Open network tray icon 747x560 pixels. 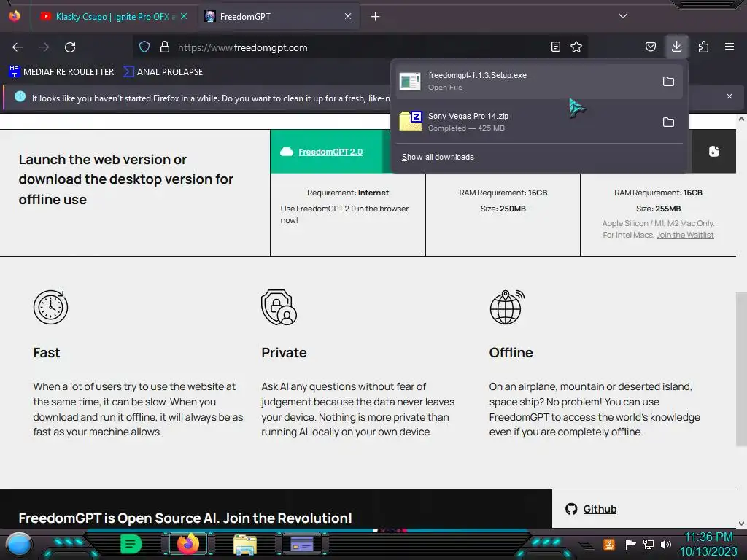649,544
